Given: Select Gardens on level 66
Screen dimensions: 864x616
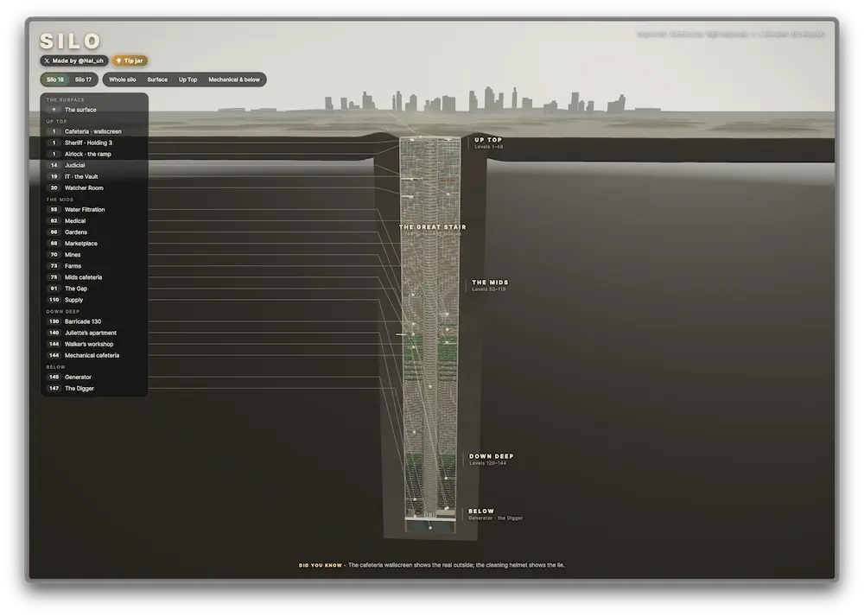Looking at the screenshot, I should 94,232.
